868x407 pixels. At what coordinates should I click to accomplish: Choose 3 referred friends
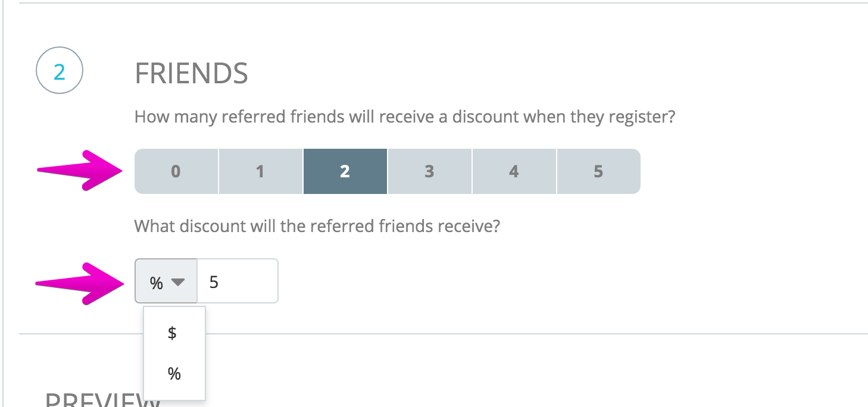[x=430, y=171]
